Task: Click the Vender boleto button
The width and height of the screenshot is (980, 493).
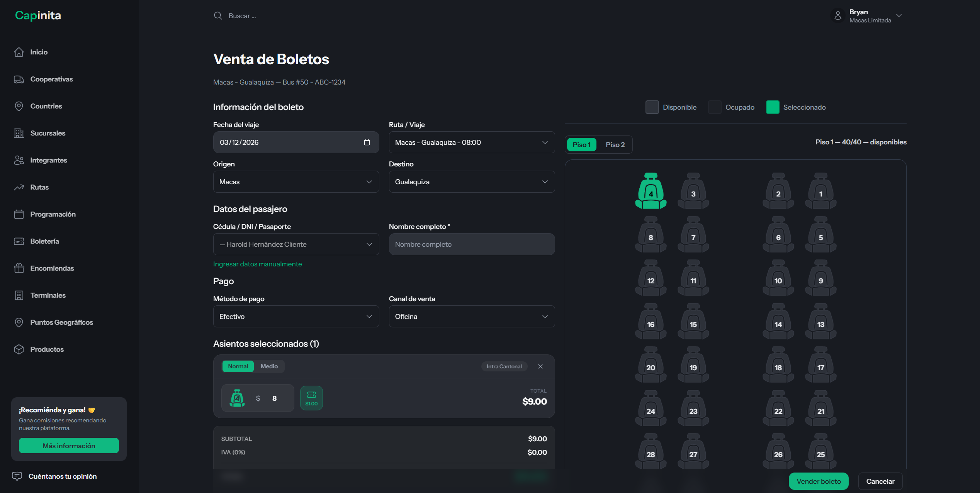Action: (818, 481)
